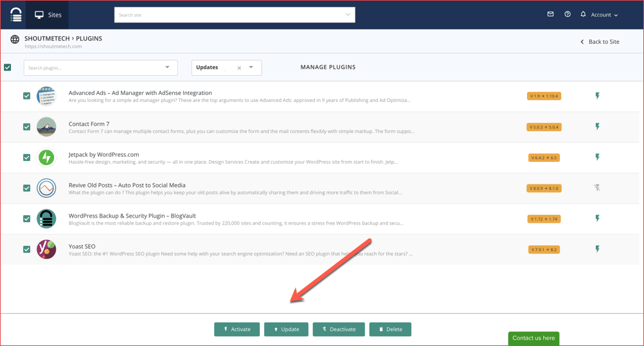The image size is (644, 346).
Task: Uncheck the Advanced Ads plugin checkbox
Action: (x=27, y=96)
